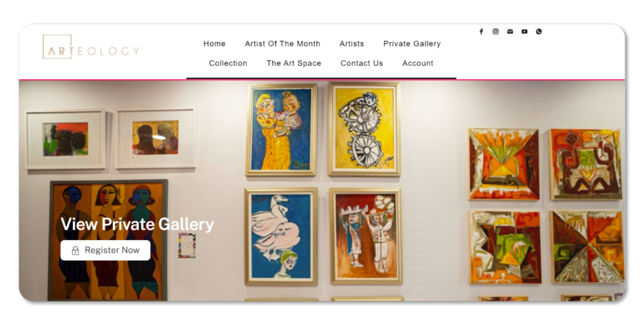Open the Instagram social icon
Viewport: 644px width, 325px height.
click(496, 31)
